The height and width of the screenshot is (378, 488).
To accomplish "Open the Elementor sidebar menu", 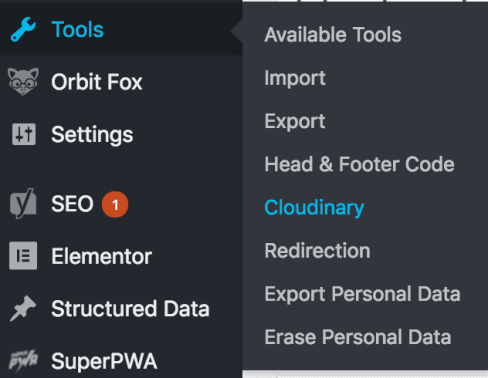I will [x=101, y=256].
